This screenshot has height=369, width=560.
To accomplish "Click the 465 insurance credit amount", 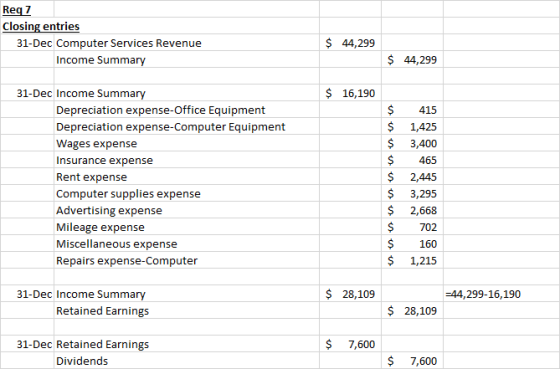I will point(412,160).
